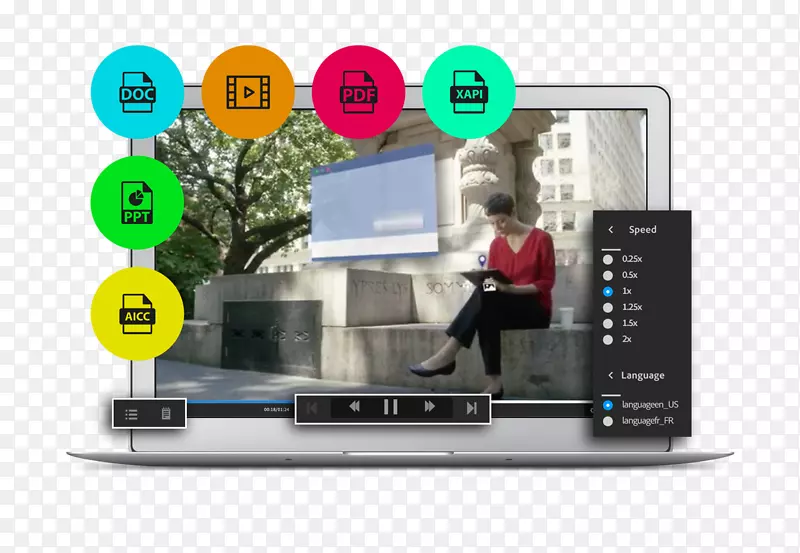Select 1.5x playback speed
Screen dimensions: 800x553
[620, 323]
